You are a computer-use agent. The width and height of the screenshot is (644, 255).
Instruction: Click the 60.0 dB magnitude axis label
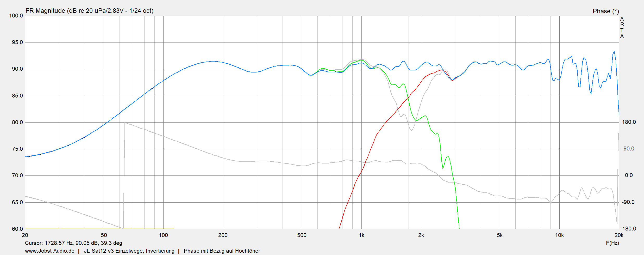click(x=17, y=229)
